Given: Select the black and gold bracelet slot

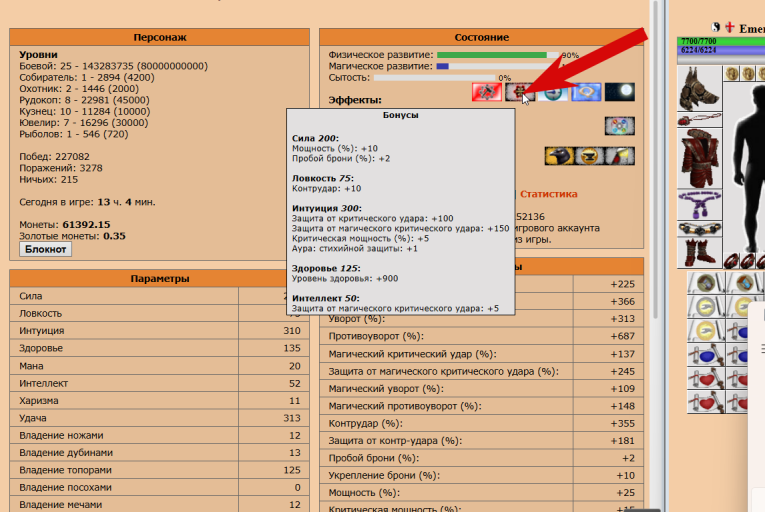Looking at the screenshot, I should [x=700, y=228].
